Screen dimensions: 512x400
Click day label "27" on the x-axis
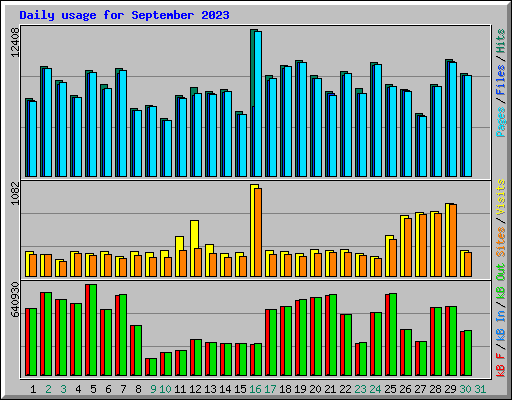(420, 389)
